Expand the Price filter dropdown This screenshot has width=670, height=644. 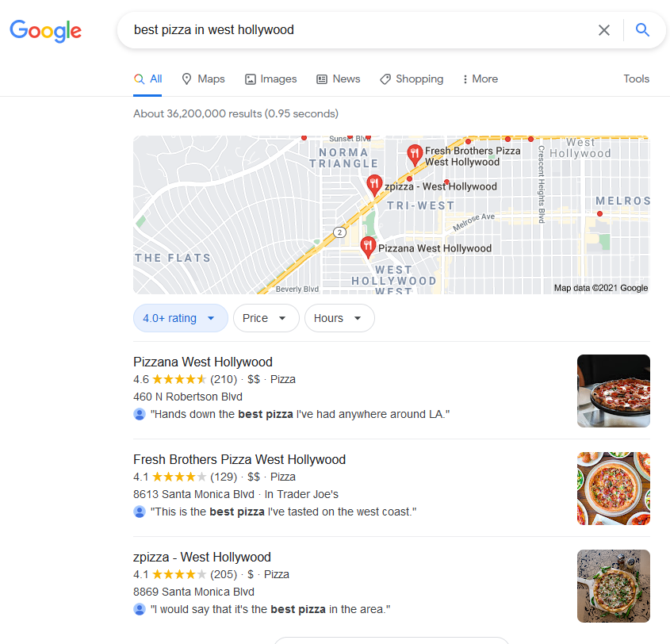tap(266, 318)
